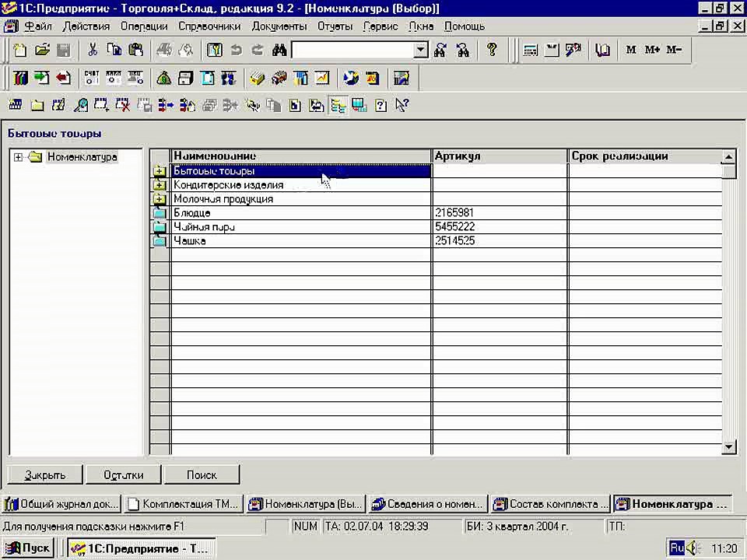Open the Справочники menu

pos(209,26)
